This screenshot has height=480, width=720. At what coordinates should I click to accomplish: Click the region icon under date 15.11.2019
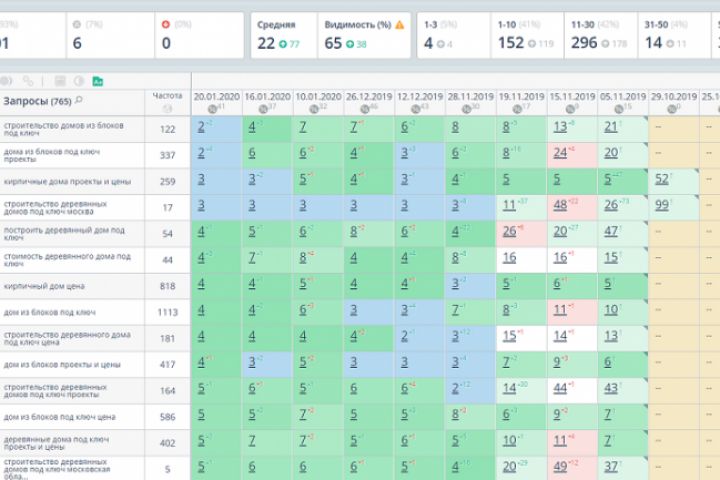[569, 109]
